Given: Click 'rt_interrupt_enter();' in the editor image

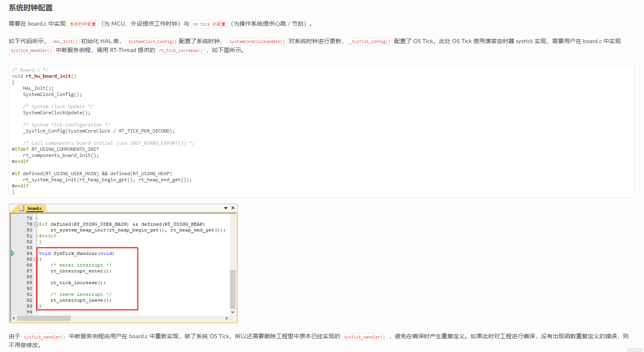Looking at the screenshot, I should (81, 271).
